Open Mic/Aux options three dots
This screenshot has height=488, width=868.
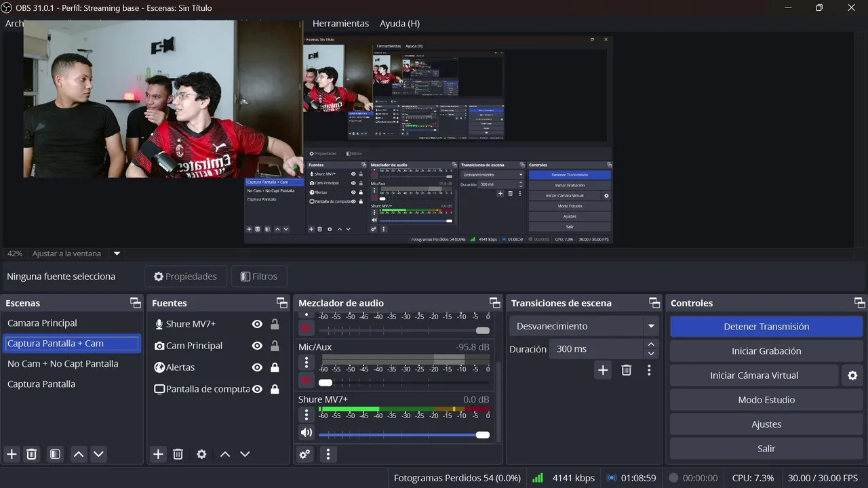point(307,363)
